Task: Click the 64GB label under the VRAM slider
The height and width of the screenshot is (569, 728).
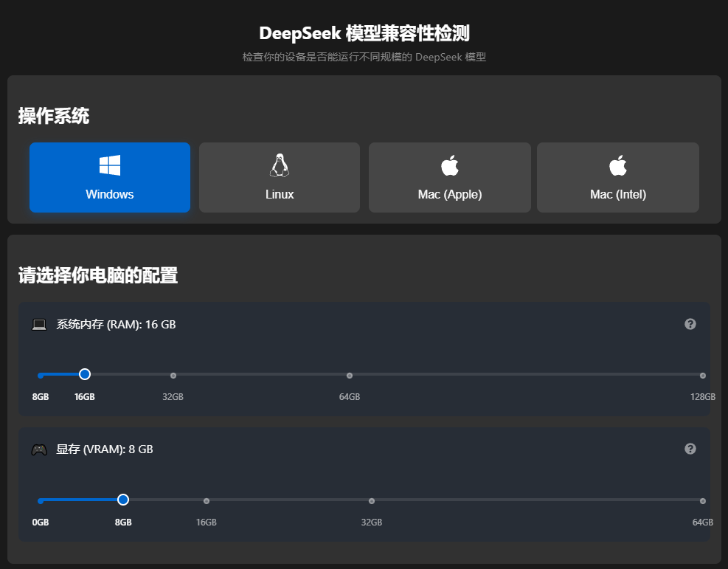Action: click(703, 522)
